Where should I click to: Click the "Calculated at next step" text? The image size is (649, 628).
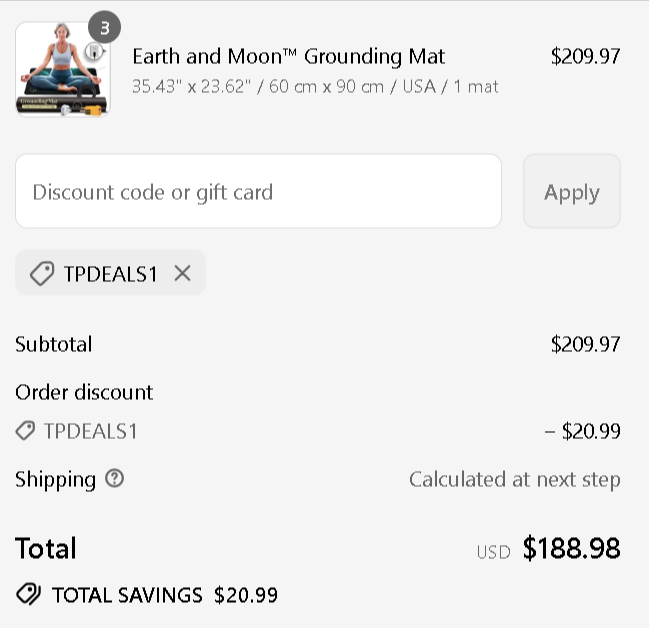[514, 479]
